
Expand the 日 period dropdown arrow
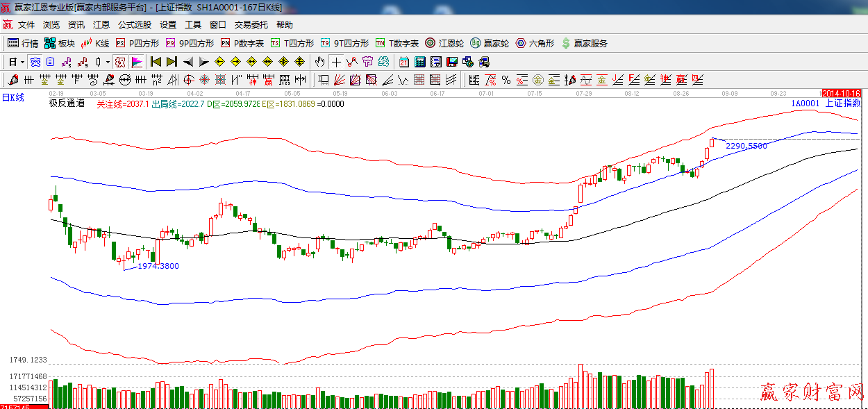22,62
